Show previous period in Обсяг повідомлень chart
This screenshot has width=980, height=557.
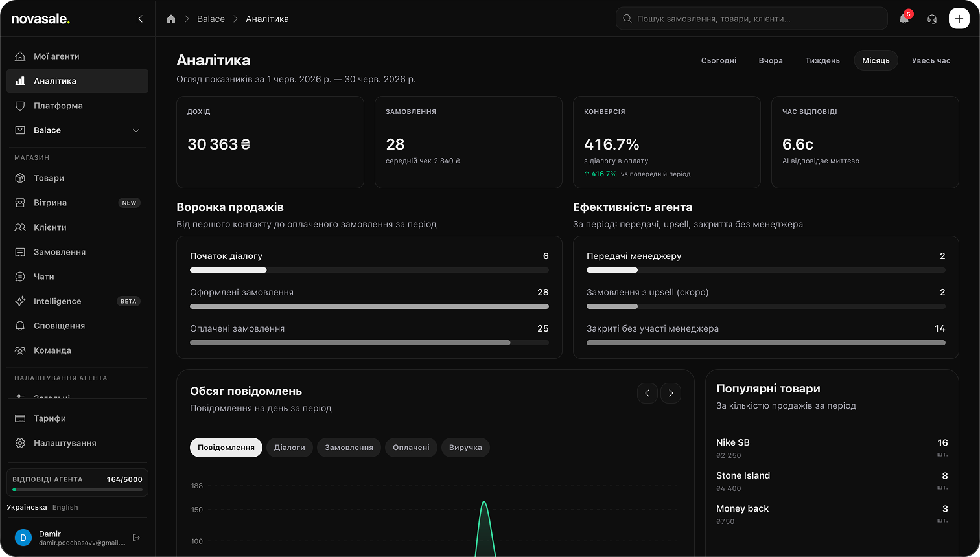pyautogui.click(x=647, y=393)
